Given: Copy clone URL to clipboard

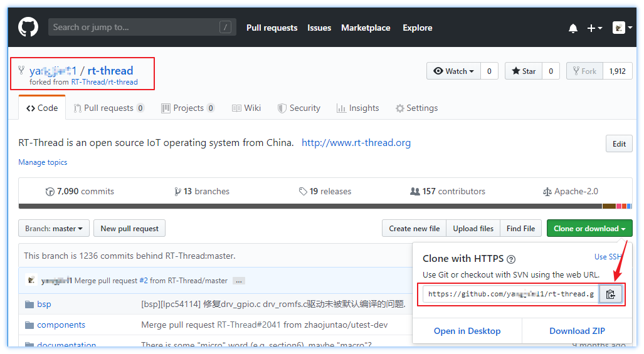Looking at the screenshot, I should [x=610, y=294].
